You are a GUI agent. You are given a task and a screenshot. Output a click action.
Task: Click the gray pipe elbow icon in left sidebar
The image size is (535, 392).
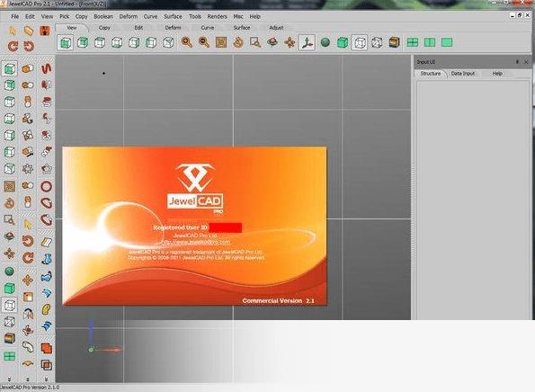[x=28, y=347]
